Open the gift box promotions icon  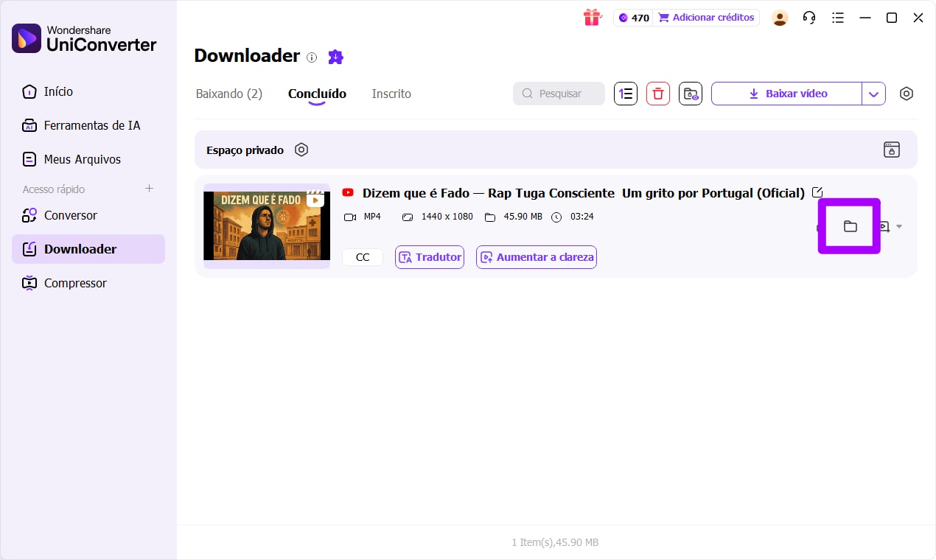pyautogui.click(x=592, y=18)
